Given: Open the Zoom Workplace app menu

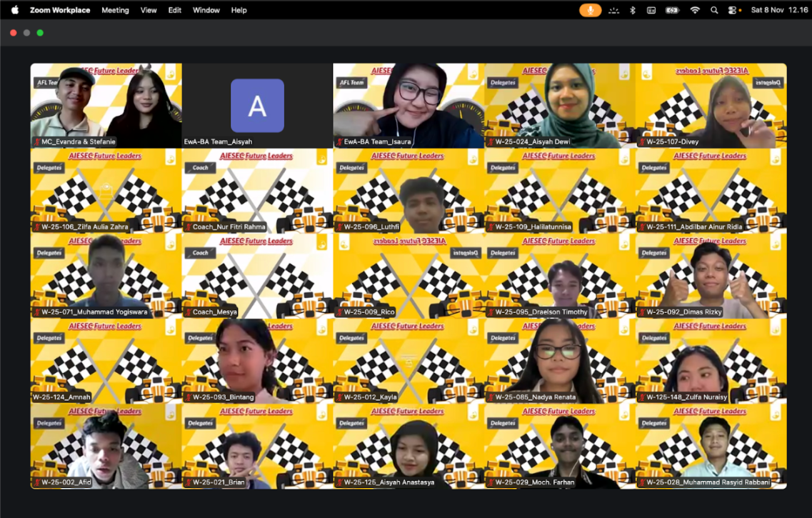Looking at the screenshot, I should (x=60, y=10).
